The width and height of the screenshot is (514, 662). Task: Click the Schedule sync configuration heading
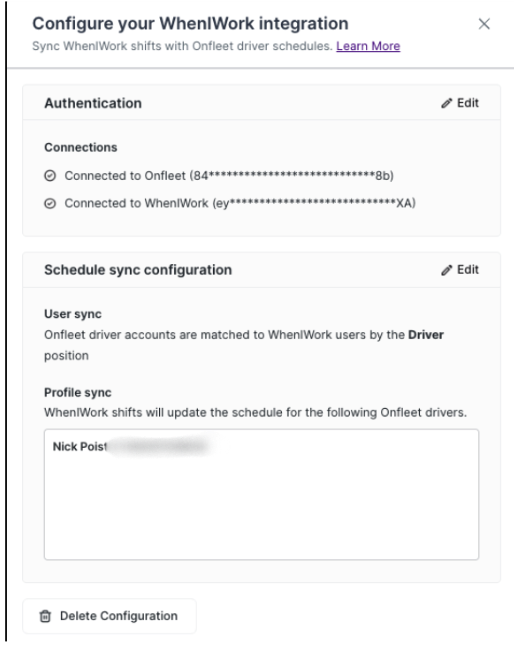pos(138,270)
